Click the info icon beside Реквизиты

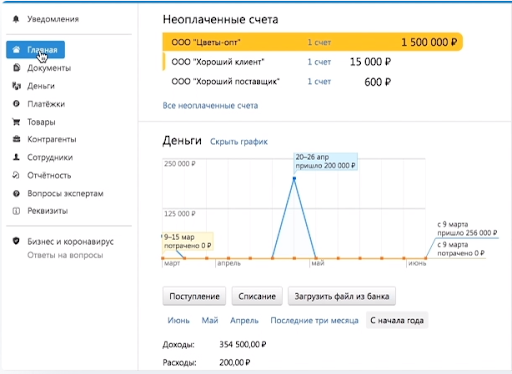16,211
